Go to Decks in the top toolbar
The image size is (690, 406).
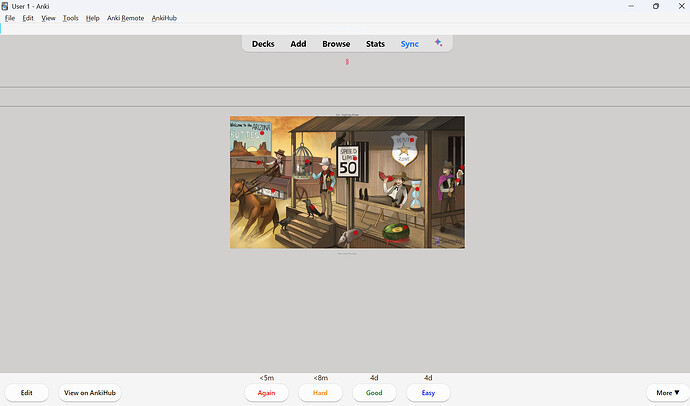[263, 44]
